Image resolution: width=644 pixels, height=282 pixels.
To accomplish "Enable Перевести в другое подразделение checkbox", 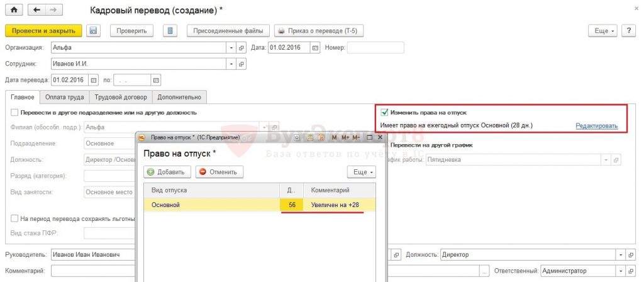I will coord(15,112).
